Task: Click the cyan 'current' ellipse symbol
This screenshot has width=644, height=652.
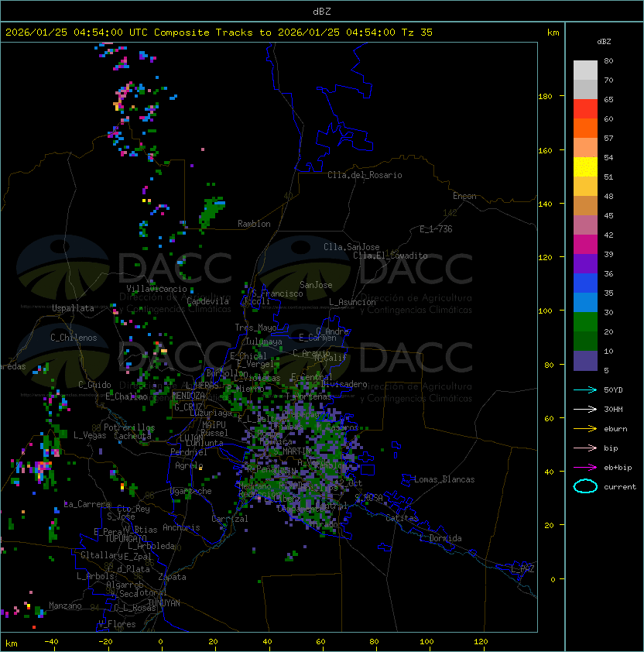Action: (585, 486)
